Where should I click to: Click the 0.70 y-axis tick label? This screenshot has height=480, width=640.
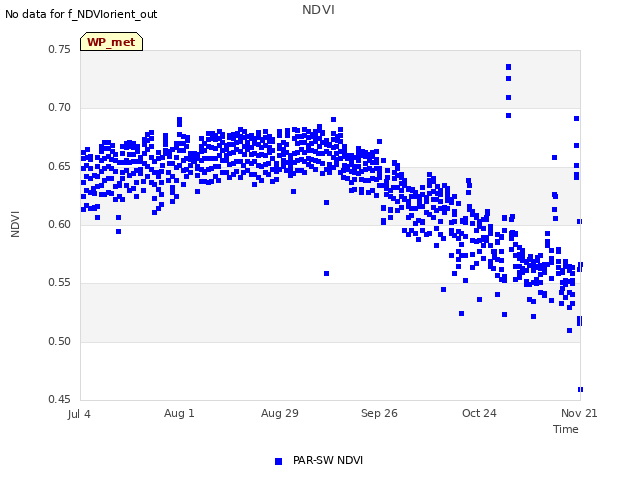(x=60, y=108)
